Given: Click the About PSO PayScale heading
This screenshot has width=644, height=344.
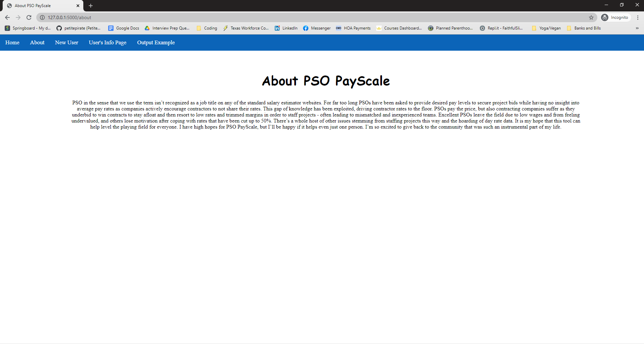Looking at the screenshot, I should coord(326,81).
